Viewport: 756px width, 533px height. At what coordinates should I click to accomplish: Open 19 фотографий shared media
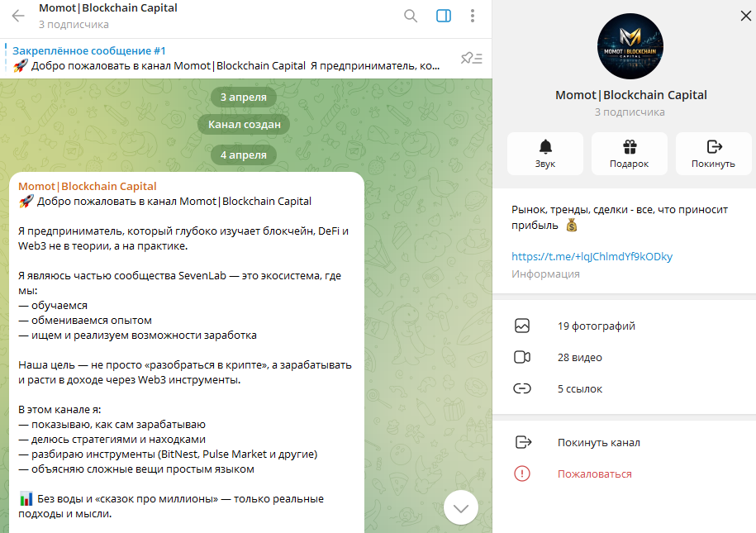(x=624, y=326)
